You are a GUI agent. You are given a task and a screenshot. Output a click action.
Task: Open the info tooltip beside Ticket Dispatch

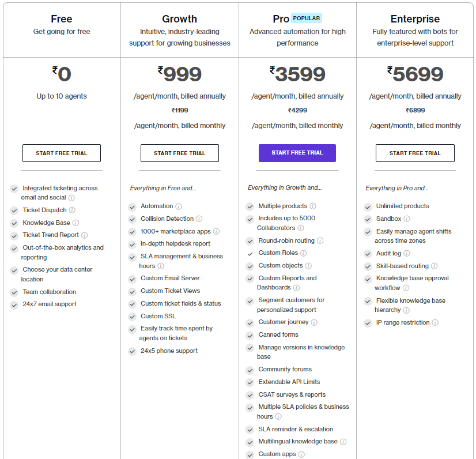click(72, 210)
